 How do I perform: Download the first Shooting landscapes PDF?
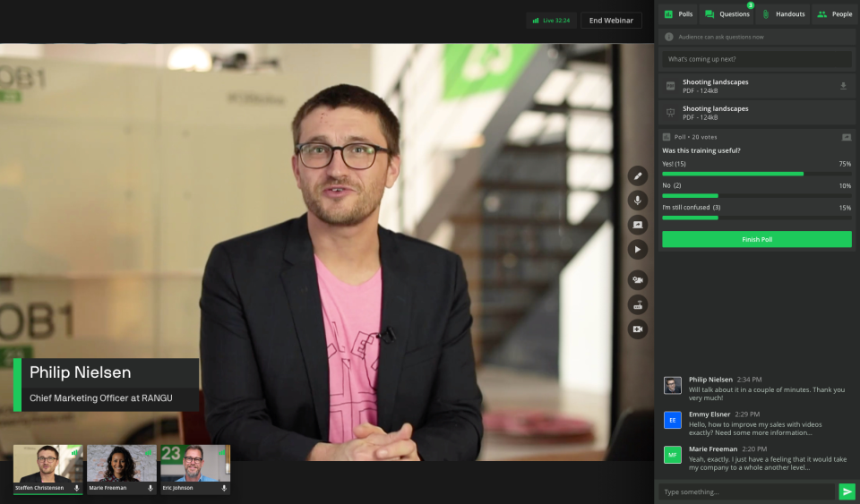click(x=844, y=86)
